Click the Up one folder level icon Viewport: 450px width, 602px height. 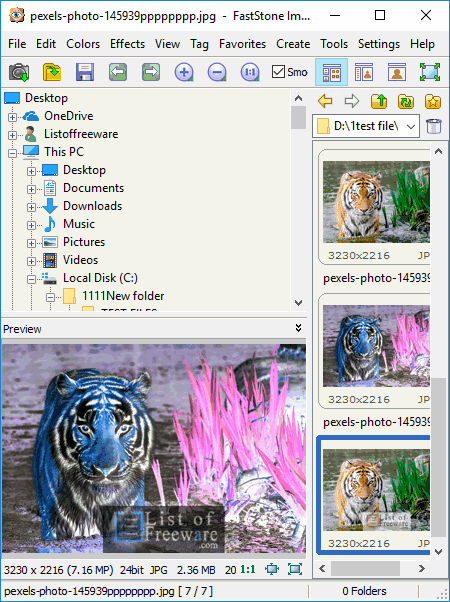click(379, 101)
